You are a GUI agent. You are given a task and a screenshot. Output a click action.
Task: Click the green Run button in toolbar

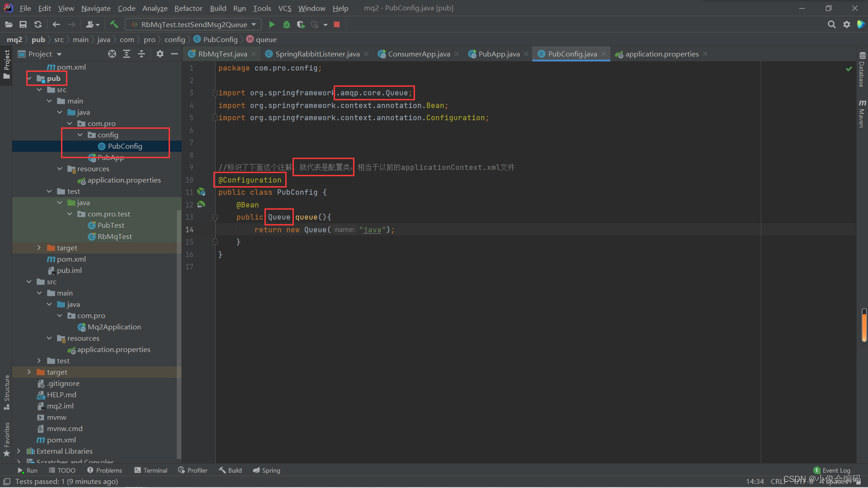tap(272, 24)
